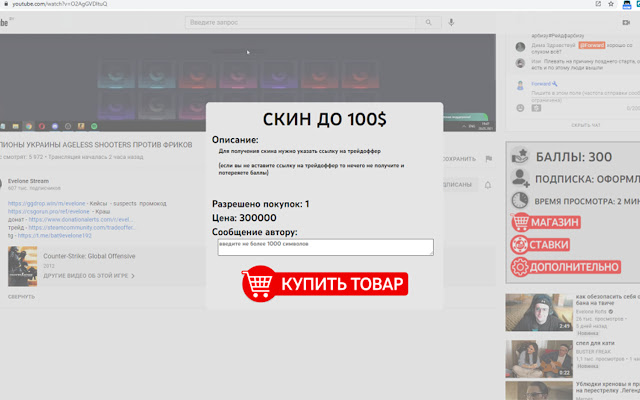The width and height of the screenshot is (640, 400).
Task: Toggle the notification bell icon
Action: (488, 185)
